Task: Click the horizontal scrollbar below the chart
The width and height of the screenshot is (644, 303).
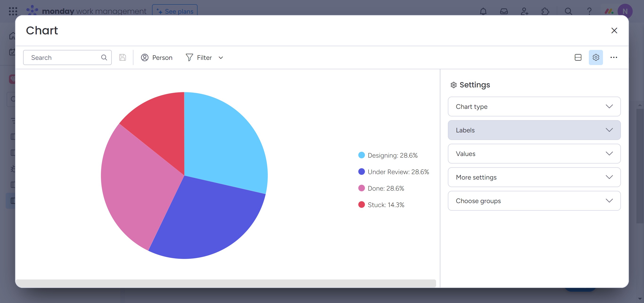Action: 226,283
